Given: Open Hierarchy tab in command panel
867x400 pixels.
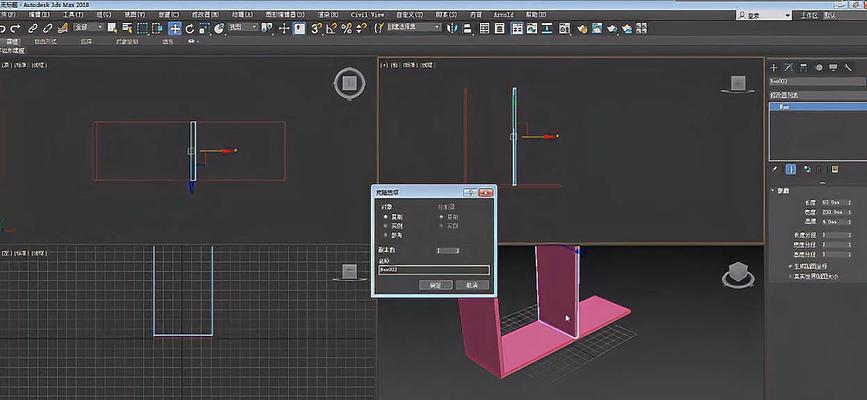Looking at the screenshot, I should point(804,67).
